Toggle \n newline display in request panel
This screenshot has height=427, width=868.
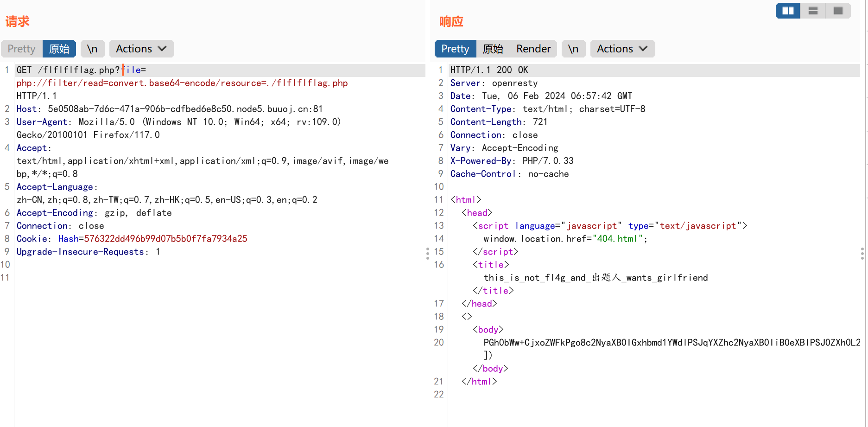click(x=92, y=49)
